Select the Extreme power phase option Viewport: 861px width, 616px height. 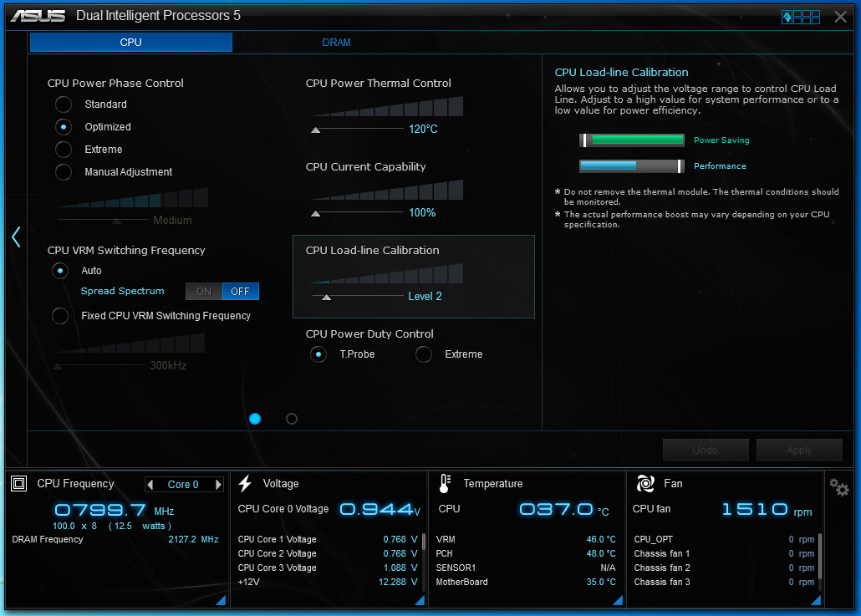pyautogui.click(x=64, y=150)
